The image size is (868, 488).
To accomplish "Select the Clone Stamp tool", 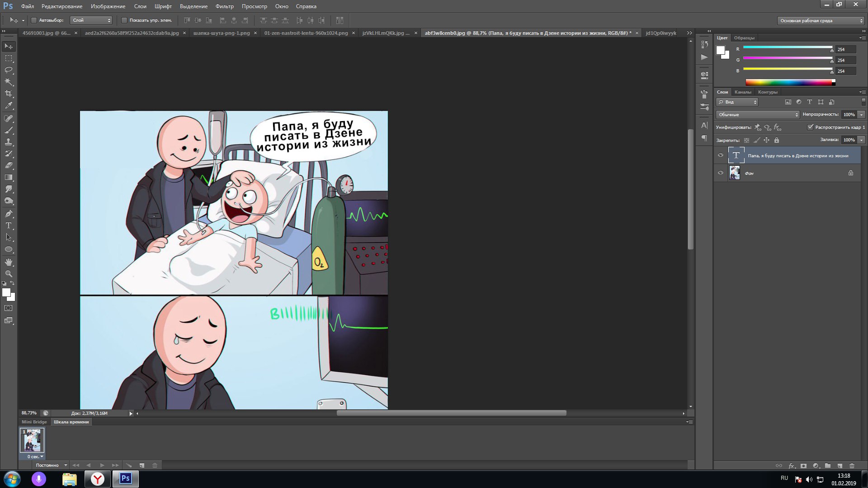I will tap(9, 142).
